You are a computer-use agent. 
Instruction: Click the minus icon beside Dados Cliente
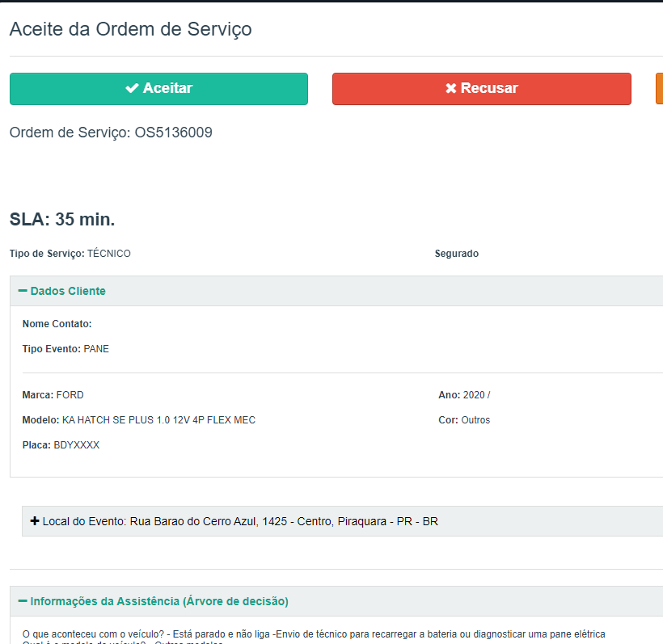pyautogui.click(x=23, y=291)
